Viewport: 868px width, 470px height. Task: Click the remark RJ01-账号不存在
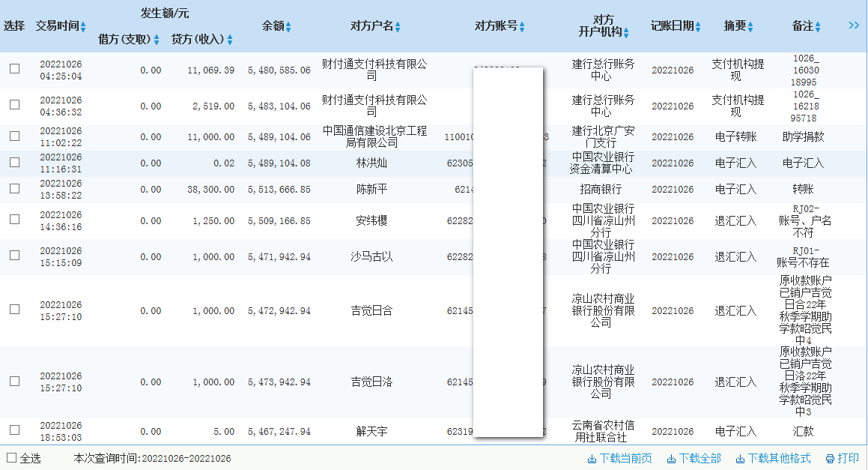pos(804,256)
